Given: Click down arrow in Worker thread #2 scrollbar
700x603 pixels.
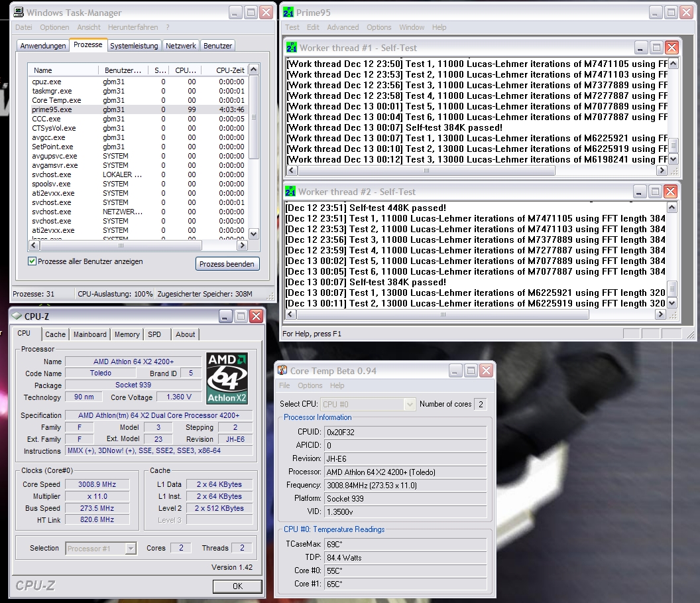Looking at the screenshot, I should point(672,303).
